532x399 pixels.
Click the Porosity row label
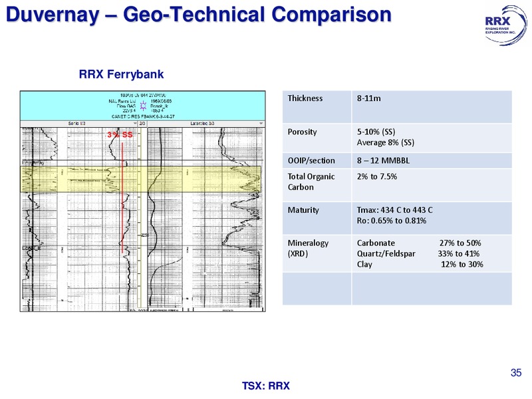[302, 132]
